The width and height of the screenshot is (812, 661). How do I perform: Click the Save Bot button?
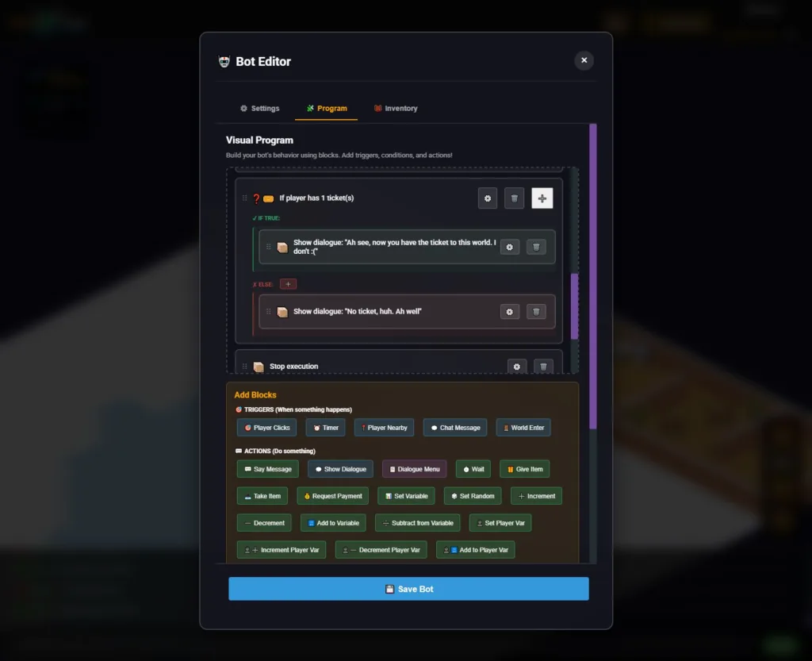408,589
